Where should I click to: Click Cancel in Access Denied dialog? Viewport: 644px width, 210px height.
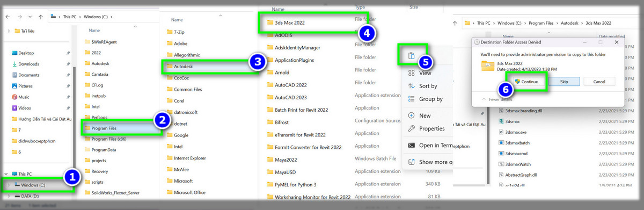click(x=599, y=82)
